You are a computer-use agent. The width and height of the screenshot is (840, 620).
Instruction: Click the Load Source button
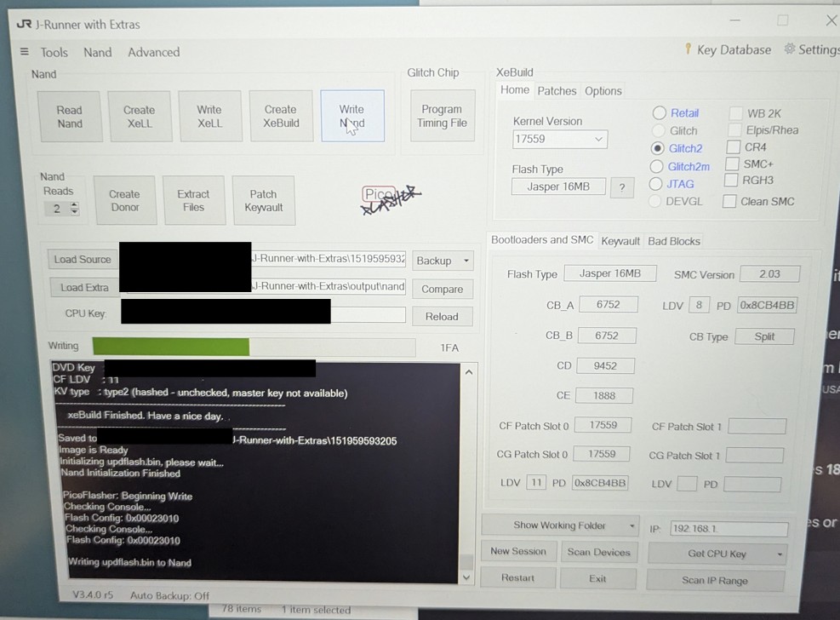coord(83,260)
